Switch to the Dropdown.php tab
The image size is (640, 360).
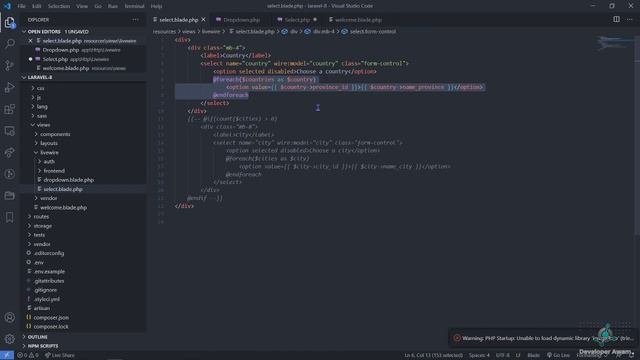coord(241,20)
